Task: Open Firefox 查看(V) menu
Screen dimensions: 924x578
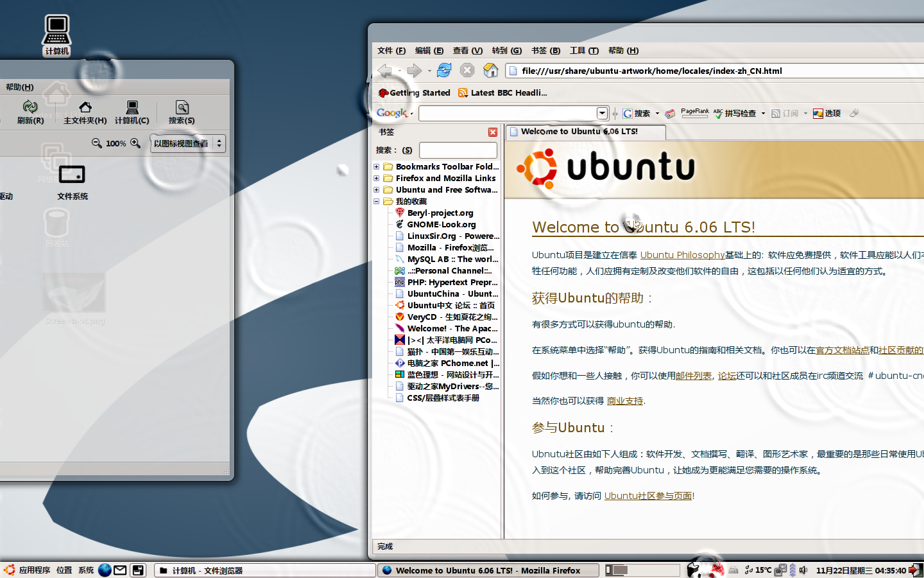Action: [468, 51]
